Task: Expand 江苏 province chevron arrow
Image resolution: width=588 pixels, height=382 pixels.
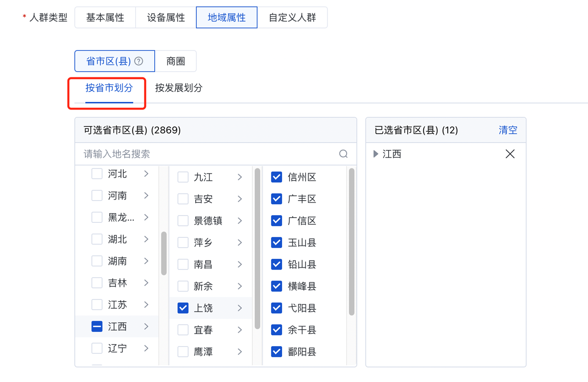Action: tap(146, 305)
